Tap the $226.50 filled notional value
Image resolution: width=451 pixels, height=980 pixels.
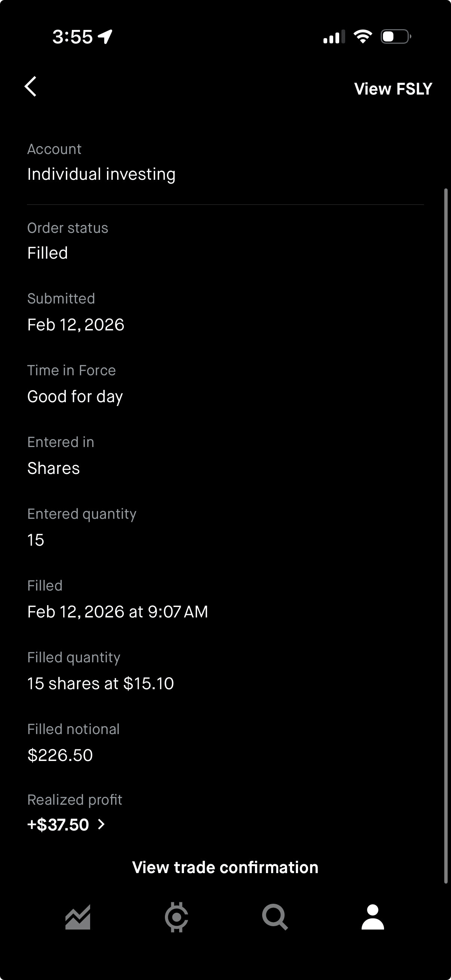point(60,755)
